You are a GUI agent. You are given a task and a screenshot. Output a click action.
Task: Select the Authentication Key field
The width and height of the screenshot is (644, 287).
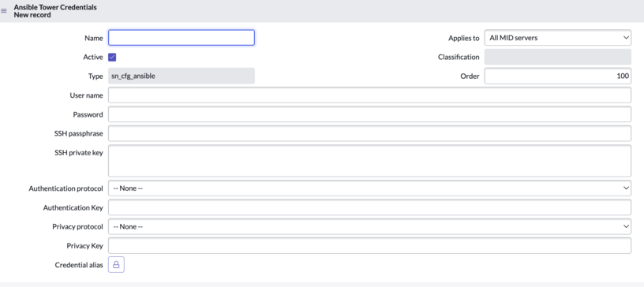click(x=369, y=207)
